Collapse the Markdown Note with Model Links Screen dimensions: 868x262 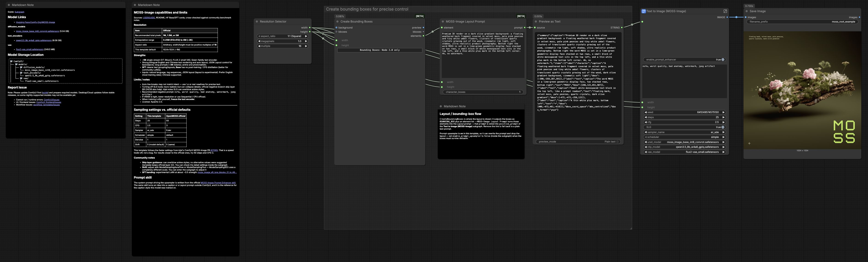click(x=9, y=5)
